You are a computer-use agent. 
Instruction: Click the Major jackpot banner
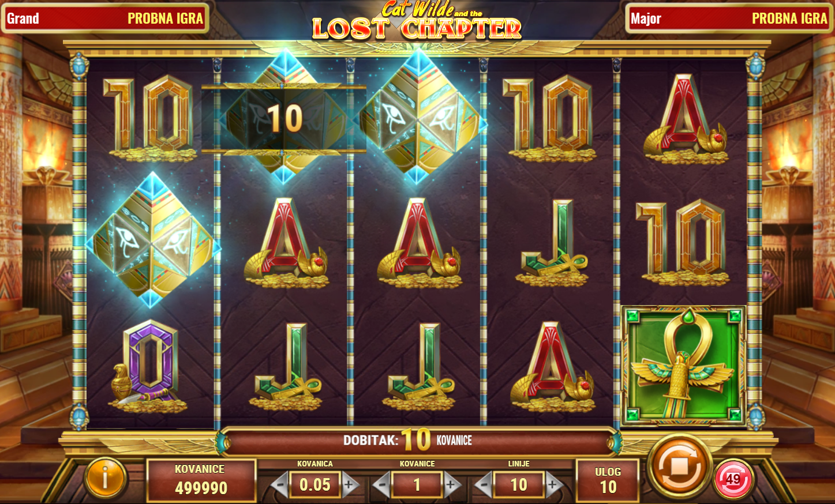(729, 18)
